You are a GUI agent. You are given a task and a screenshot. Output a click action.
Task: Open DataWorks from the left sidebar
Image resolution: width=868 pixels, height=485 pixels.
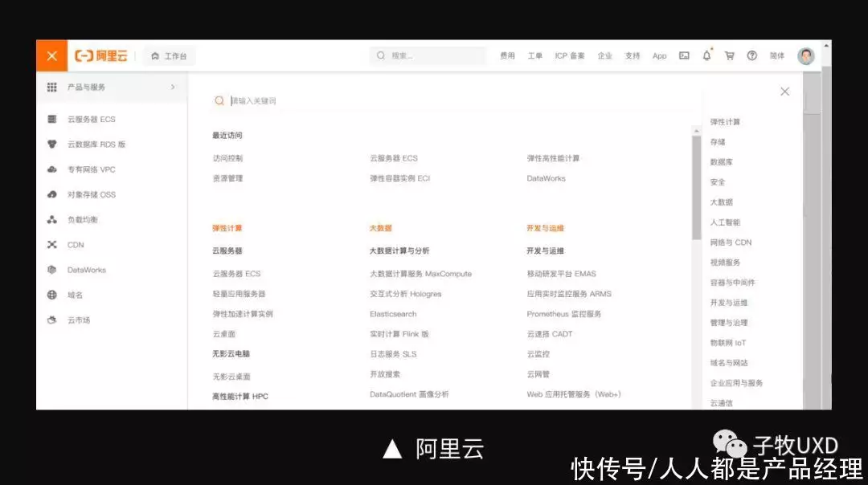(84, 270)
